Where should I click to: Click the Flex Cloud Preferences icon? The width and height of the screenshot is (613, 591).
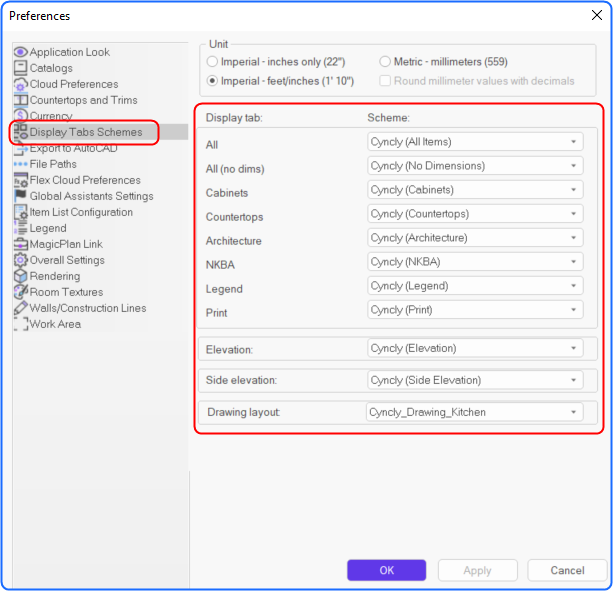pyautogui.click(x=21, y=180)
